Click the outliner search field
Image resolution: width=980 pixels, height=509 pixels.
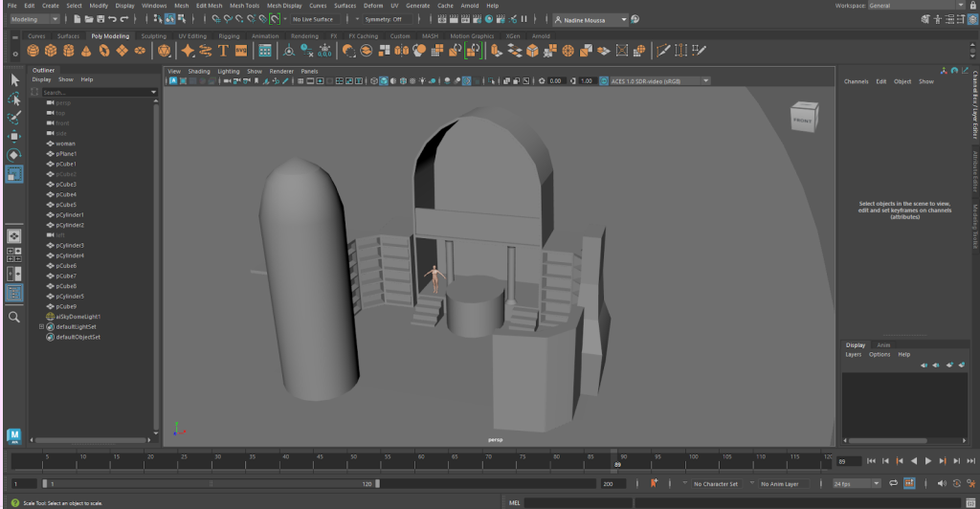[96, 93]
